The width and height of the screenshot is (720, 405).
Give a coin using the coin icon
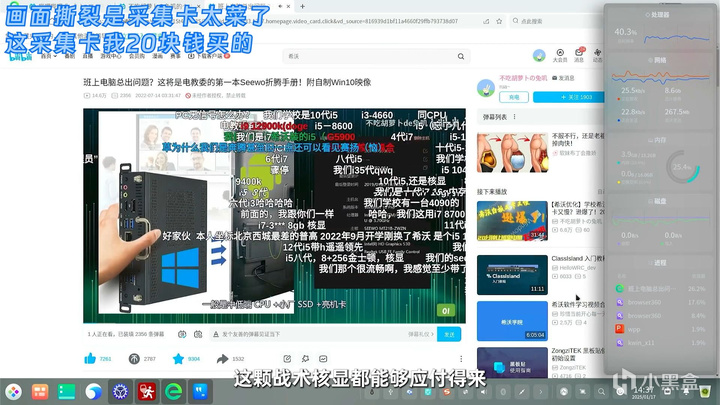click(134, 359)
